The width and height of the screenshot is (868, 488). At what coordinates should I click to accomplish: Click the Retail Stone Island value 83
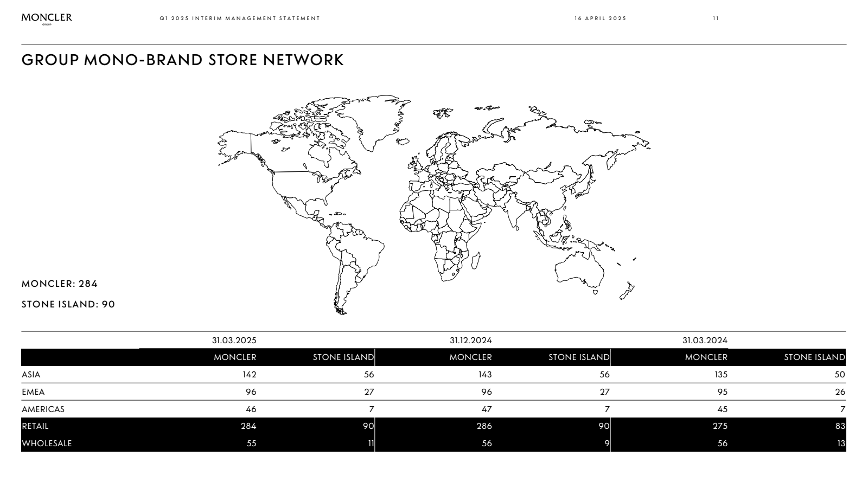click(840, 426)
